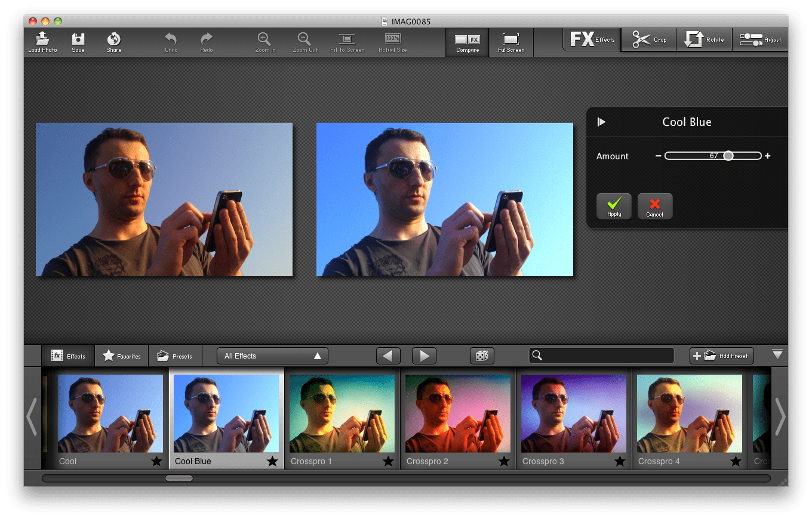Click the Share icon
The image size is (812, 519).
pos(113,41)
